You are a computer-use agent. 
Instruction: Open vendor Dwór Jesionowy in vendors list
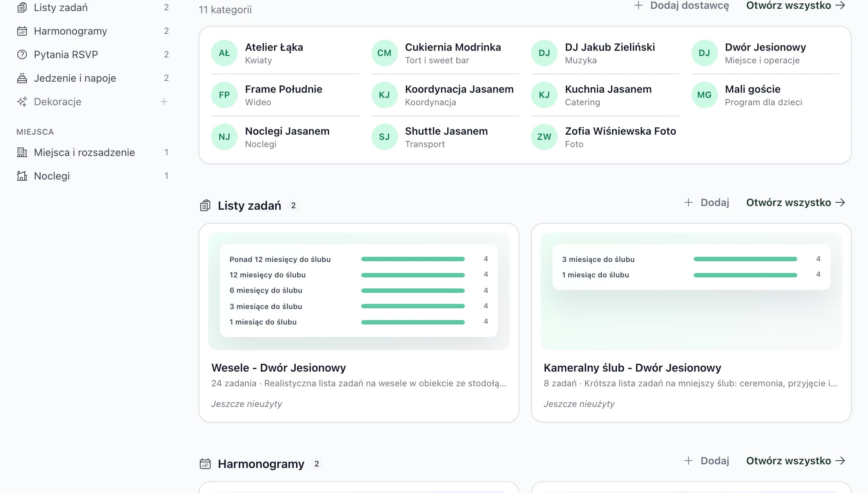pyautogui.click(x=765, y=53)
